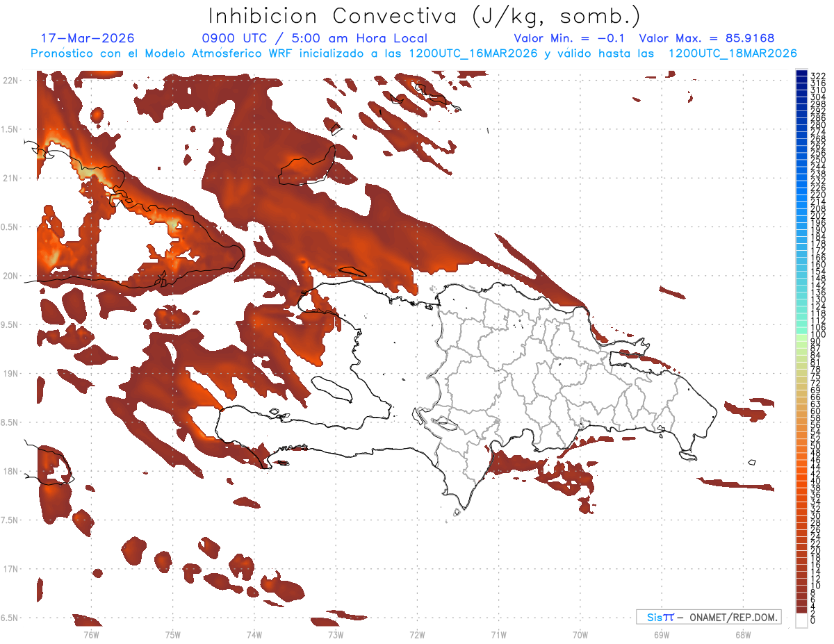Click the '7.5N' latitude label
Viewport: 834px width, 644px height.
pyautogui.click(x=10, y=520)
